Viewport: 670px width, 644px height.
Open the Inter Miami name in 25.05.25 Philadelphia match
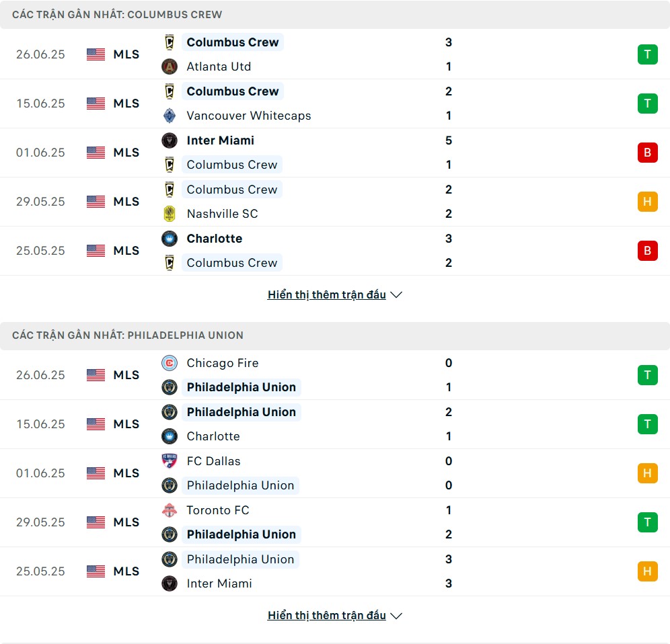click(x=219, y=583)
